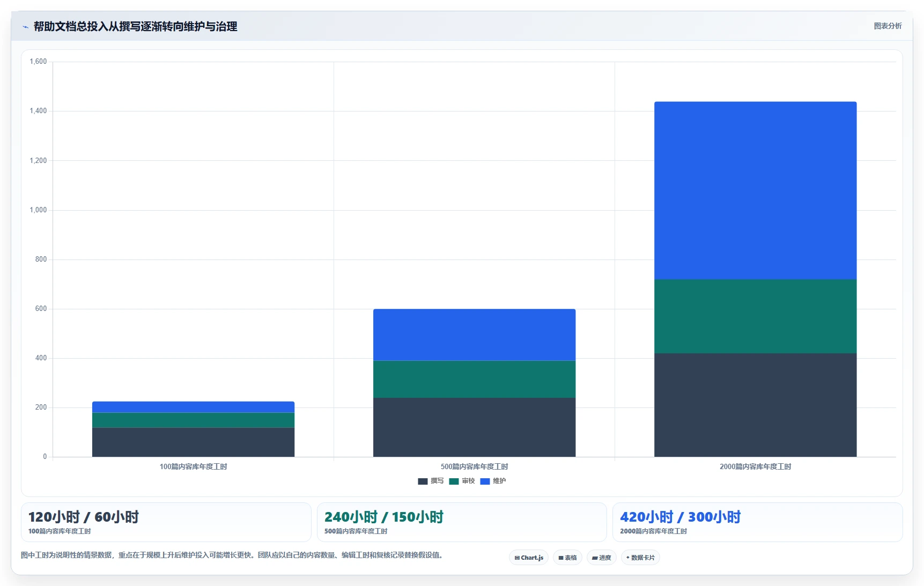Select the 表格 tag chip
The height and width of the screenshot is (586, 924).
[567, 558]
